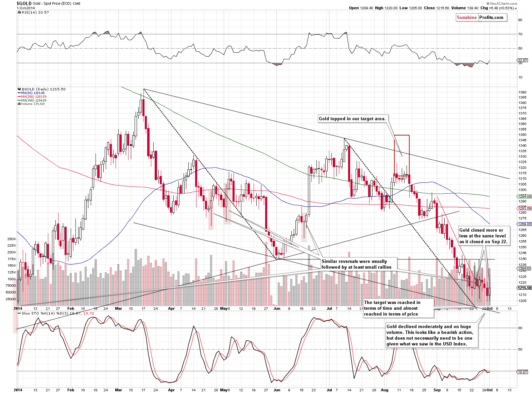Click the 1215.50 current price tag
The height and width of the screenshot is (393, 532).
coord(524,288)
